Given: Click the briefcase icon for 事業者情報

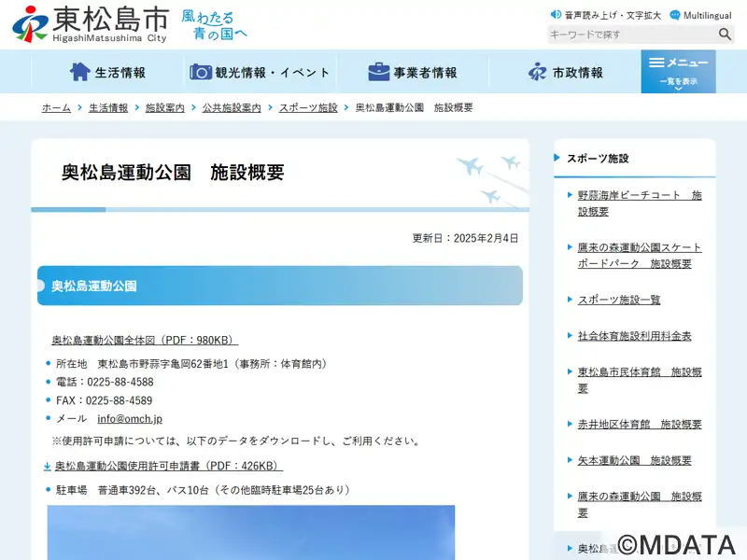Looking at the screenshot, I should (x=378, y=72).
